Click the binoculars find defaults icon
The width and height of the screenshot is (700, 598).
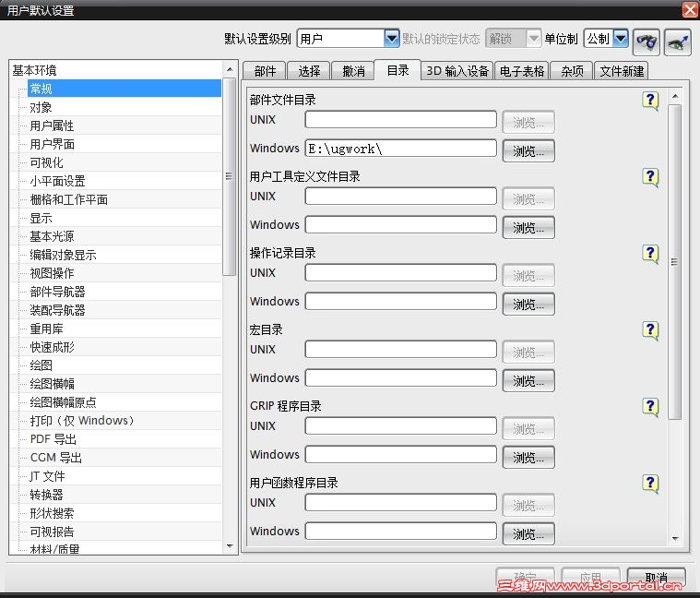[646, 42]
